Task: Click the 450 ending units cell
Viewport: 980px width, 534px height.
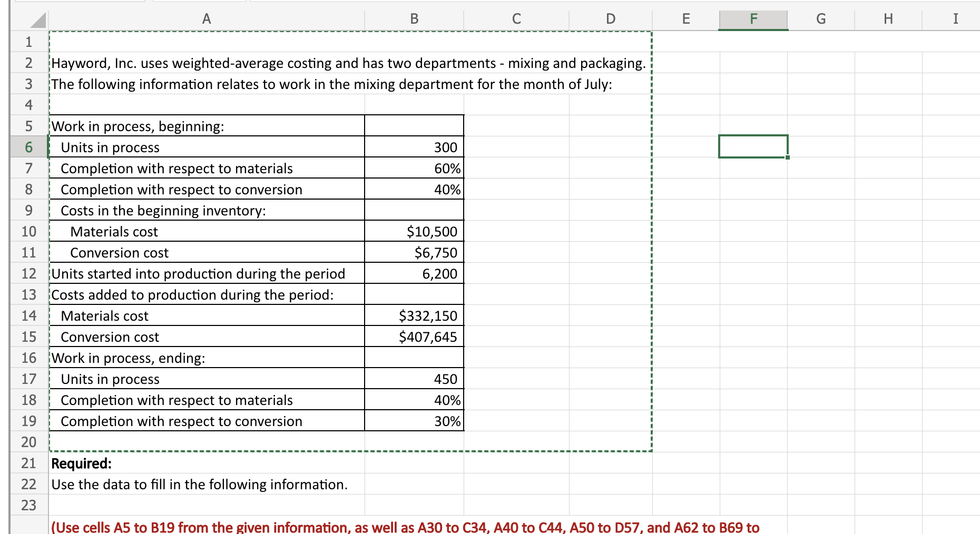Action: click(x=414, y=379)
